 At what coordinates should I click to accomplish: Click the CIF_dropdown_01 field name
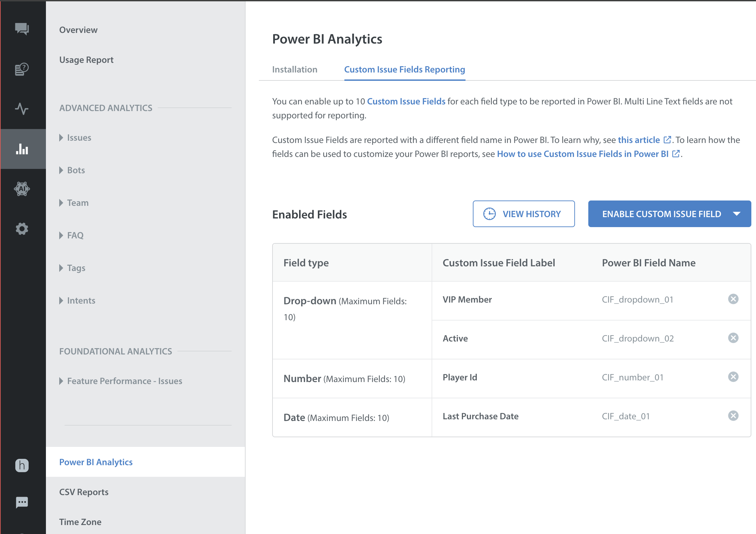point(638,300)
